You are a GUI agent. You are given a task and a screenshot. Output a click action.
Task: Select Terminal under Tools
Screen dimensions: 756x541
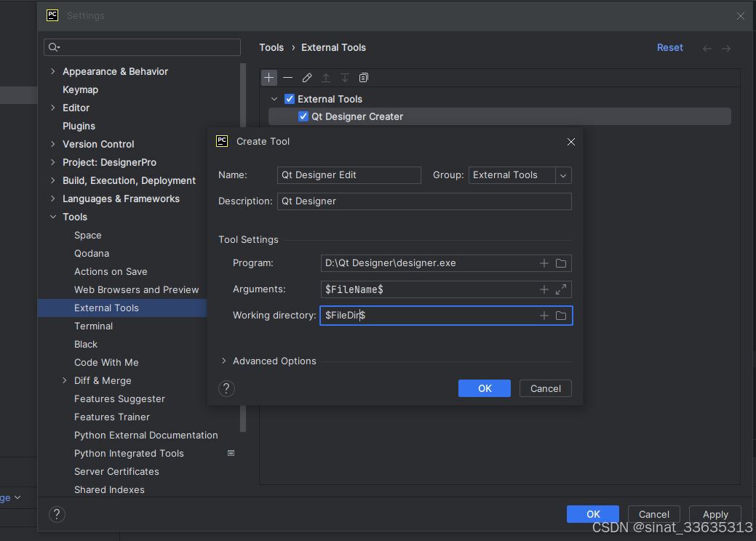coord(94,326)
